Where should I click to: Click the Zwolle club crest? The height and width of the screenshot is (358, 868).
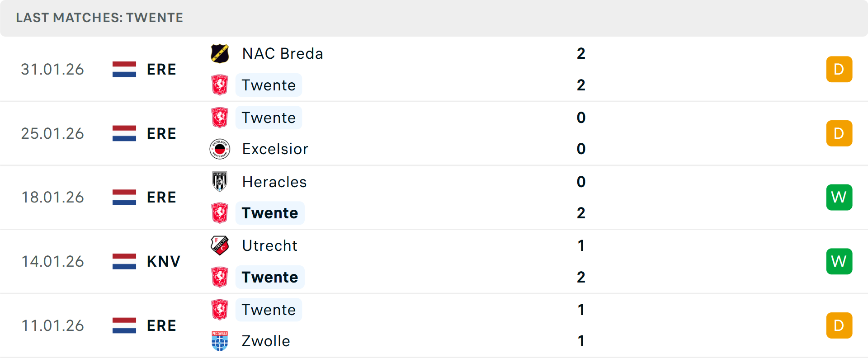220,341
